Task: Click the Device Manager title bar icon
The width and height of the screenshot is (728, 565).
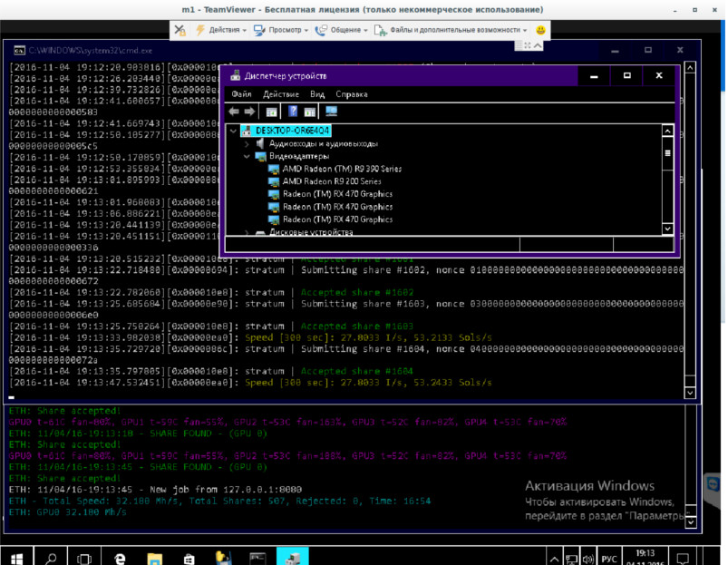Action: [236, 75]
